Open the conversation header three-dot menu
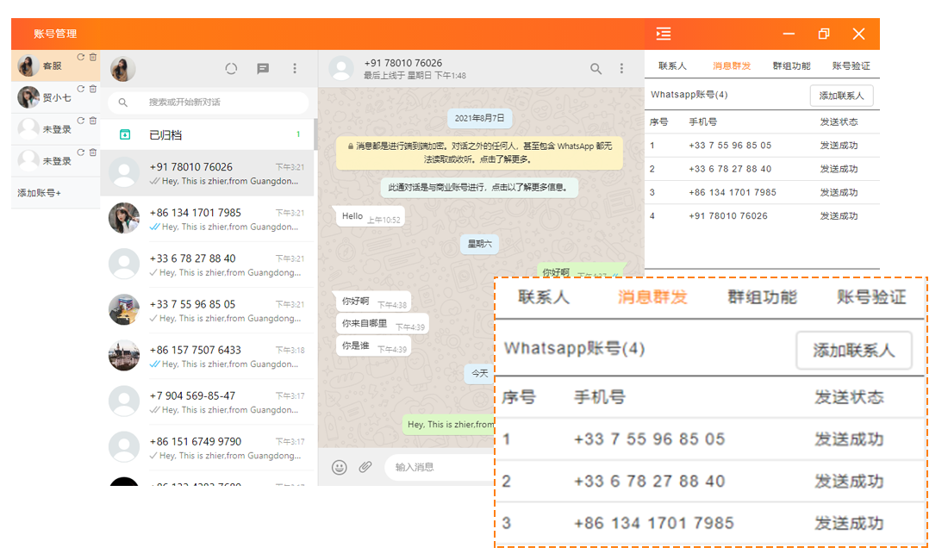The width and height of the screenshot is (948, 560). (x=621, y=69)
